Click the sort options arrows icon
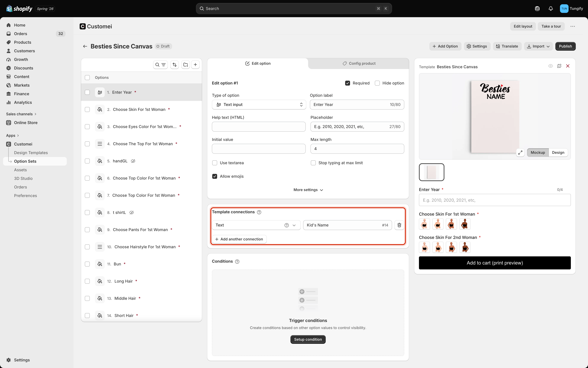 (x=174, y=65)
